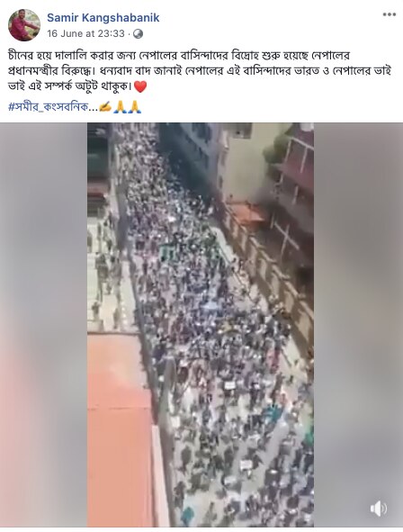
Task: Click the writing hand emoji after hashtag
Action: pos(105,107)
